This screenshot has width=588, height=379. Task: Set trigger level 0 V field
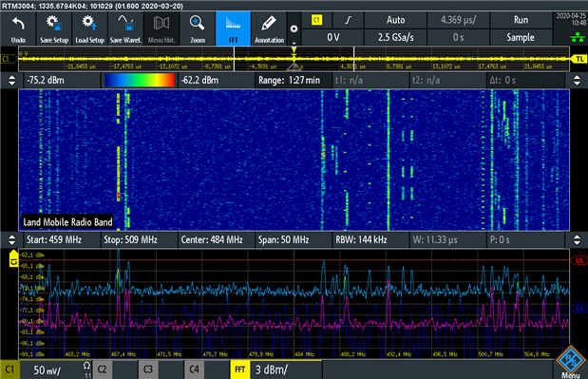click(x=332, y=37)
